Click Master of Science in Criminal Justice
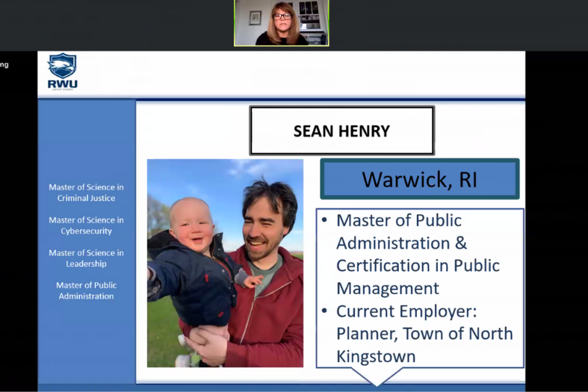The height and width of the screenshot is (392, 588). [86, 193]
